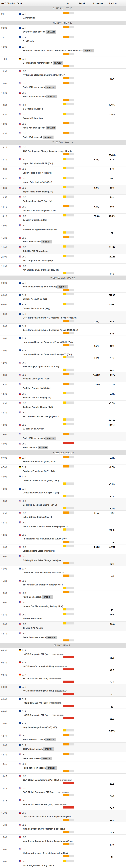The image size is (126, 868).
Task: Click the US flag beside Baker Hughes Rig Count
Action: tap(20, 861)
